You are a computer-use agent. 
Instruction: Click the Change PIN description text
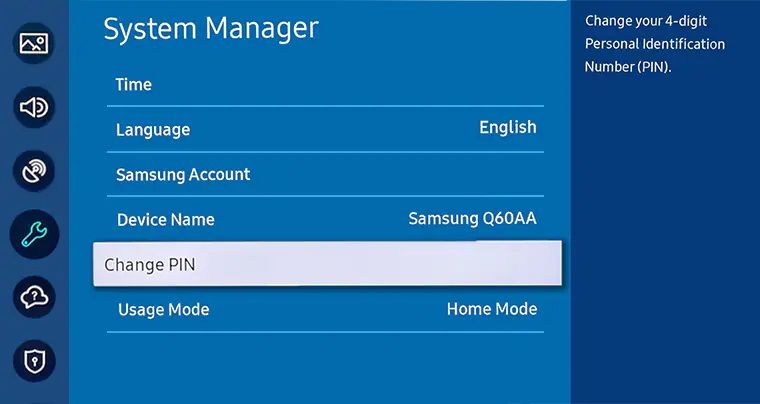(x=655, y=44)
